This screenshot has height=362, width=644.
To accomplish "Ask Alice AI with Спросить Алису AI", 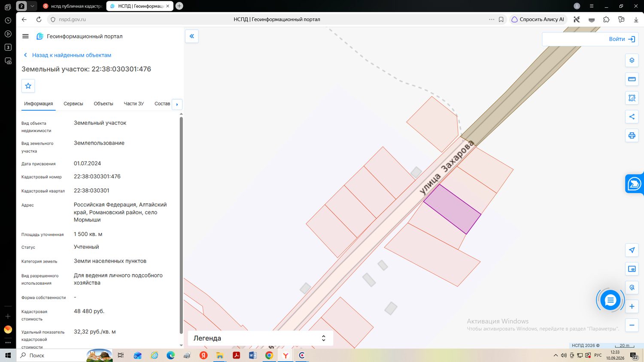I will (x=538, y=19).
